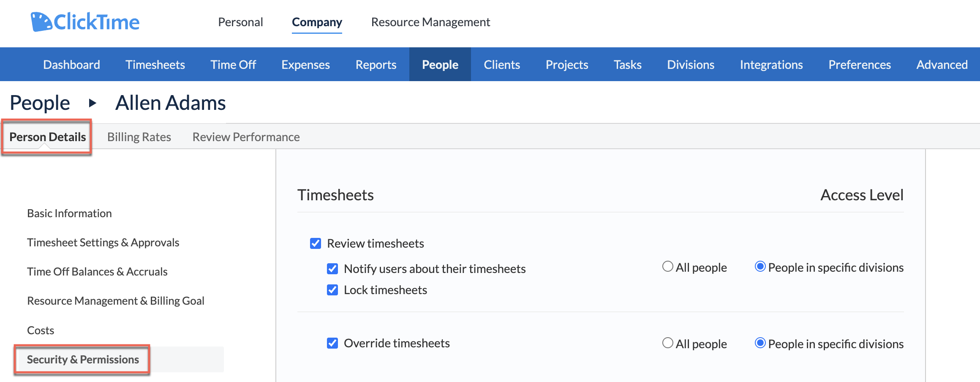Click the Timesheets section heading

(x=335, y=195)
